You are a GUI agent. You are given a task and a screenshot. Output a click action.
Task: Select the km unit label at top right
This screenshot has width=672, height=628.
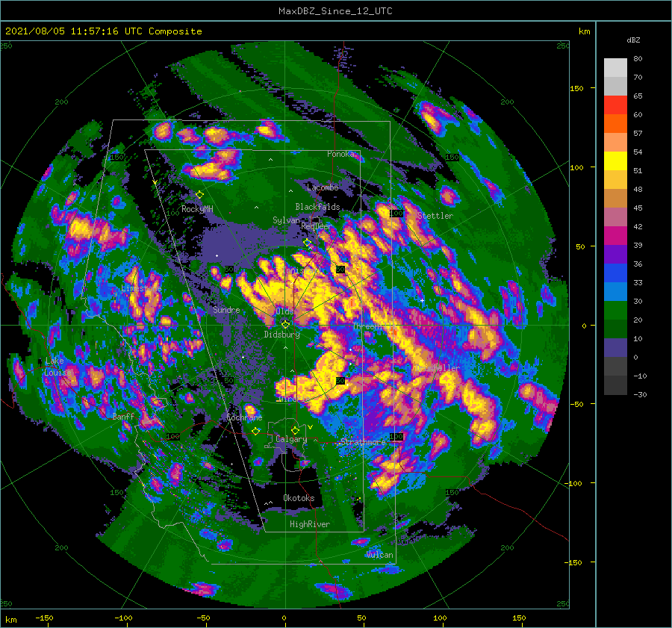point(584,31)
